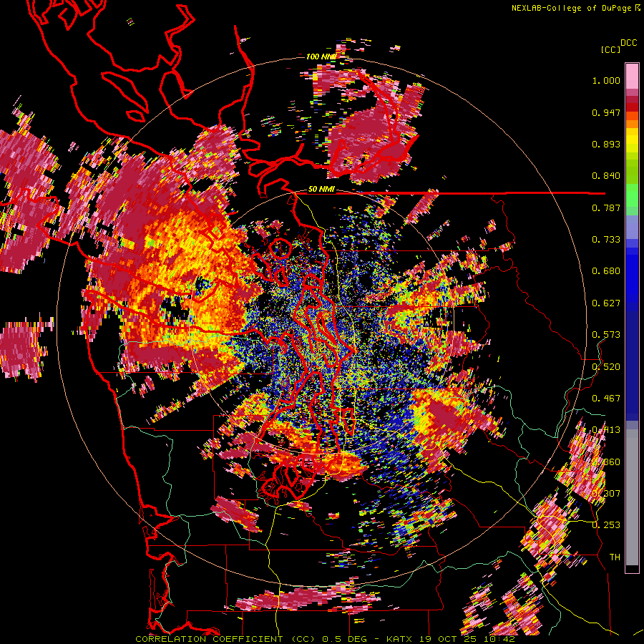Select the 0.360 legend value

[606, 462]
